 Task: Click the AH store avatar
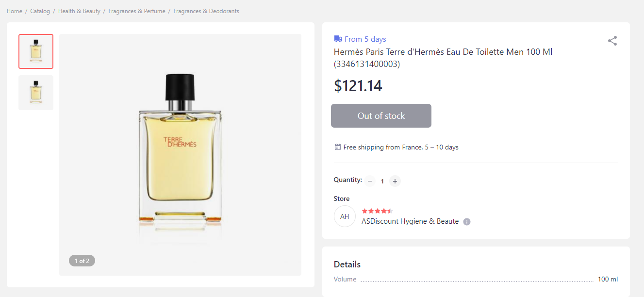pos(345,216)
